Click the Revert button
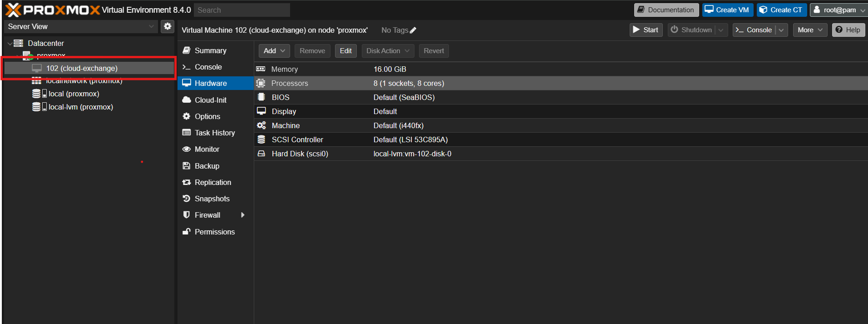868x324 pixels. pos(434,51)
